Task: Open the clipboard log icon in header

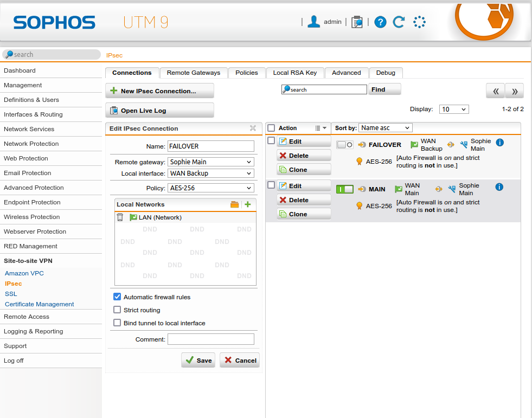Action: pos(357,22)
